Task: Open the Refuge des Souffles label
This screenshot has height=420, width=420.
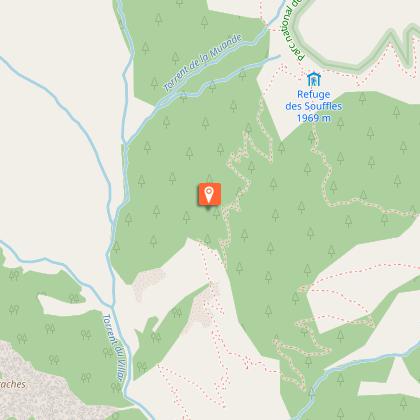Action: 314,100
